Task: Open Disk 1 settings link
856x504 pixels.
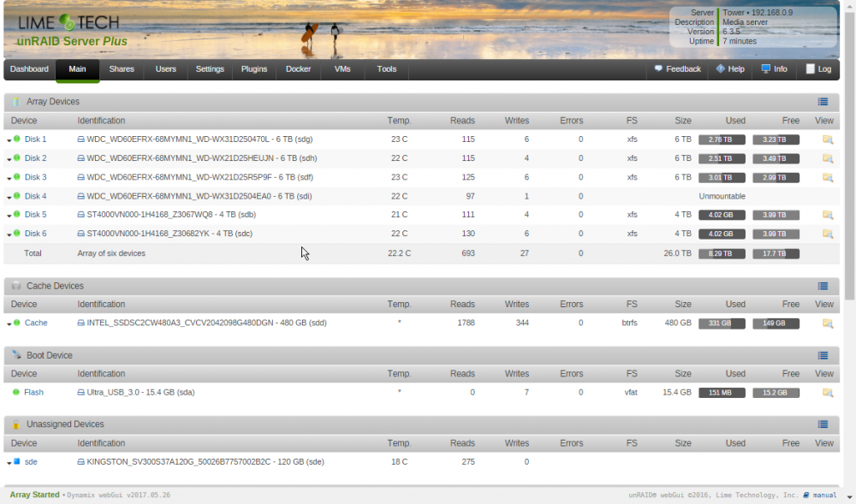Action: pos(35,139)
